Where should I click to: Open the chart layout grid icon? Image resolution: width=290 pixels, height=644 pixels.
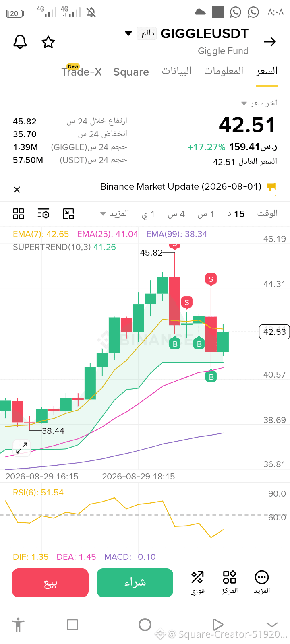(19, 214)
